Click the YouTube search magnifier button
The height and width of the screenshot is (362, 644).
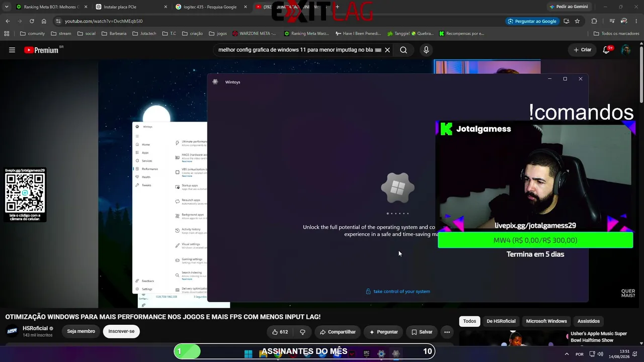coord(404,50)
